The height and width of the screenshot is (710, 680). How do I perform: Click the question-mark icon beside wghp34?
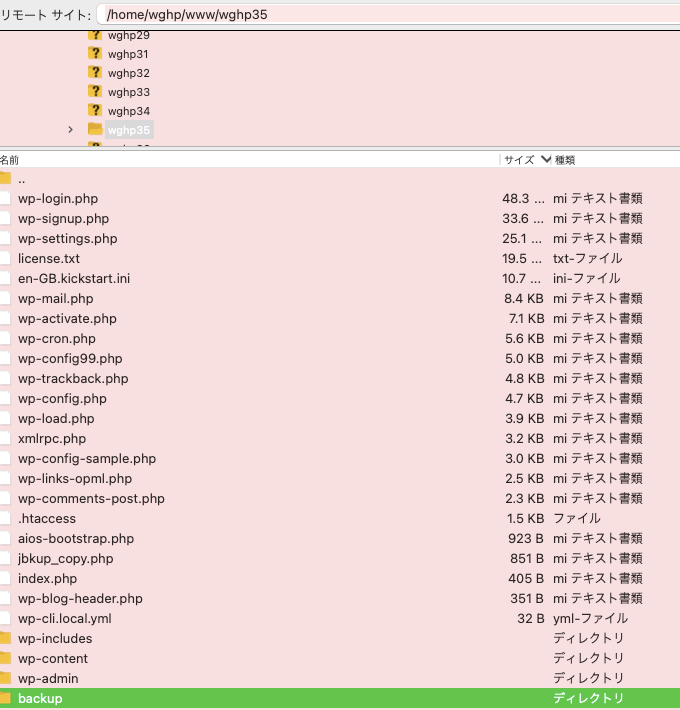(95, 110)
